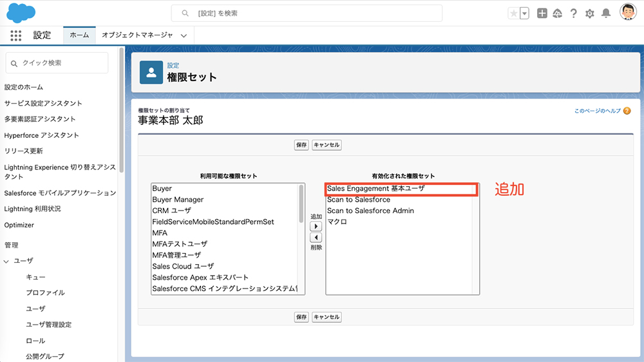Switch to the ホーム tab
The image size is (644, 362).
pyautogui.click(x=79, y=35)
